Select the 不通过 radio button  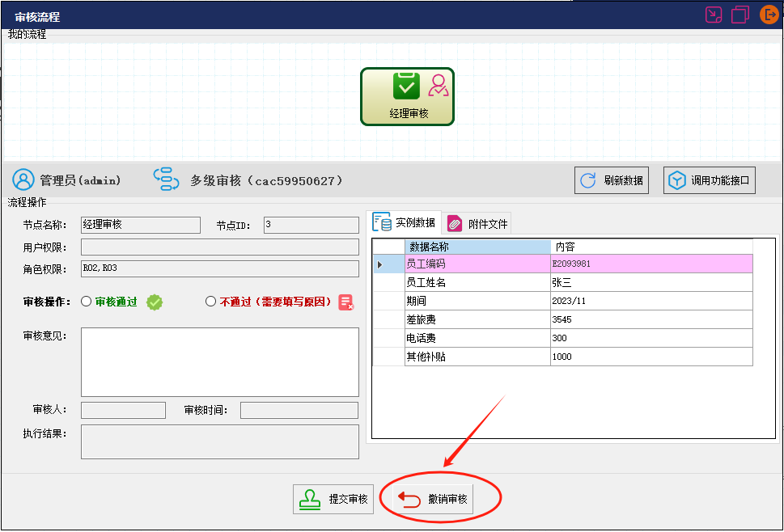(x=210, y=302)
